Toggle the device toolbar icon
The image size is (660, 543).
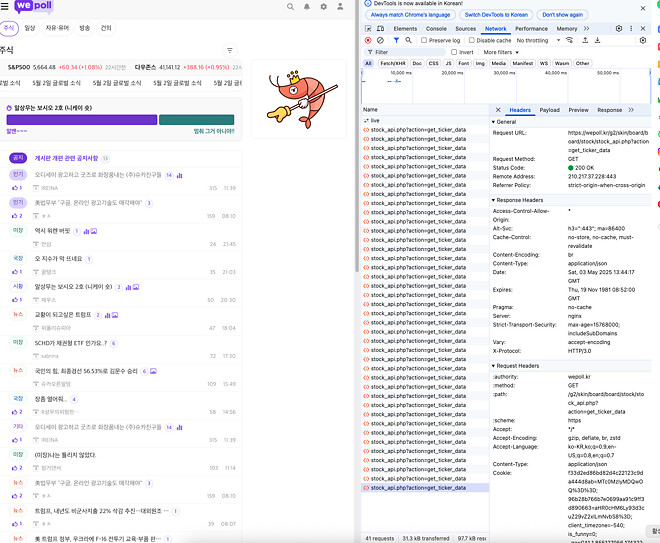pos(381,29)
